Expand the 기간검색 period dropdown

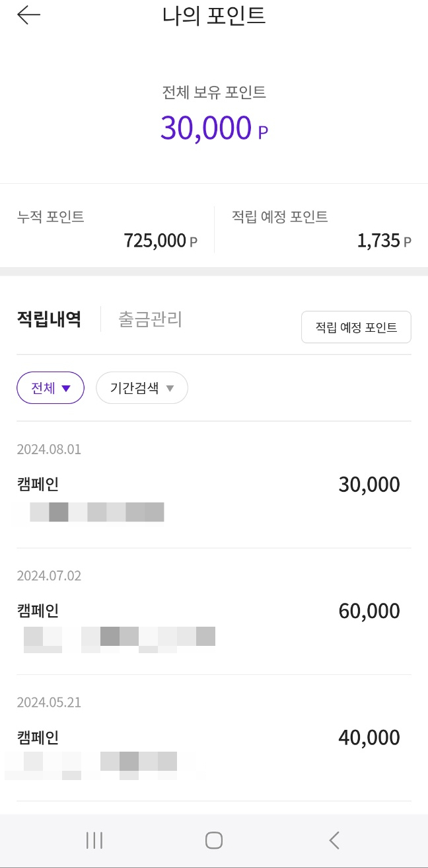pos(142,388)
